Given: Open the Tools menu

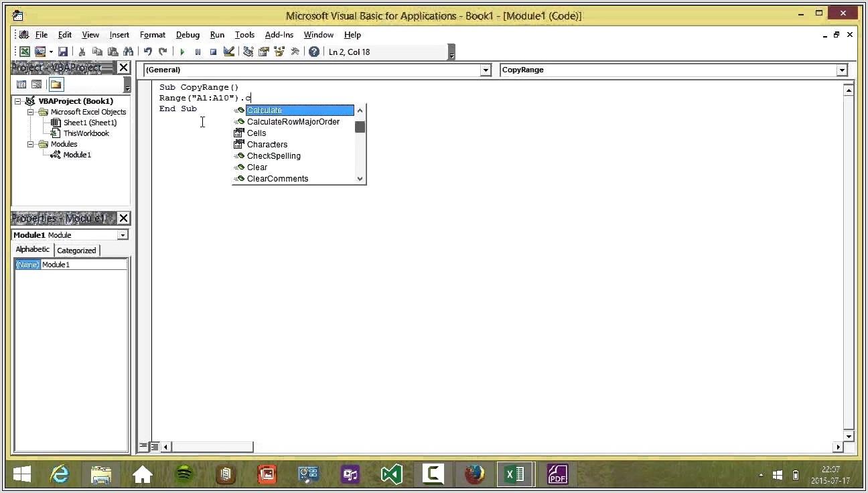Looking at the screenshot, I should 244,35.
